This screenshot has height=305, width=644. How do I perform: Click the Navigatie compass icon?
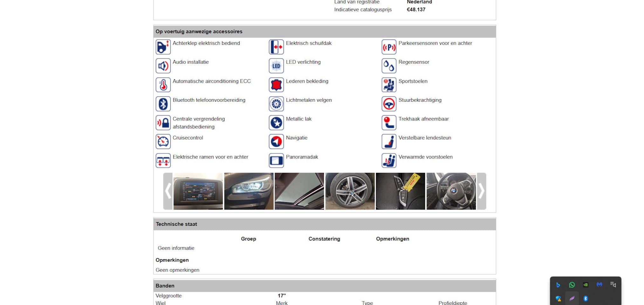coord(276,142)
